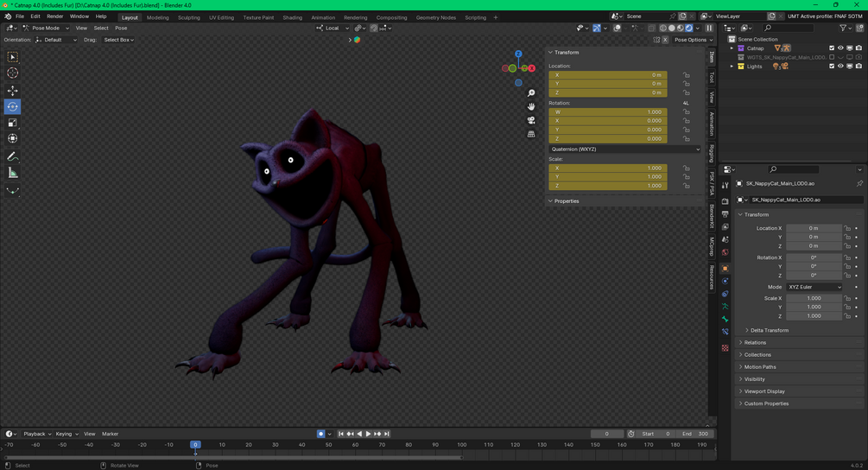Click the Pose Options button

coord(691,40)
